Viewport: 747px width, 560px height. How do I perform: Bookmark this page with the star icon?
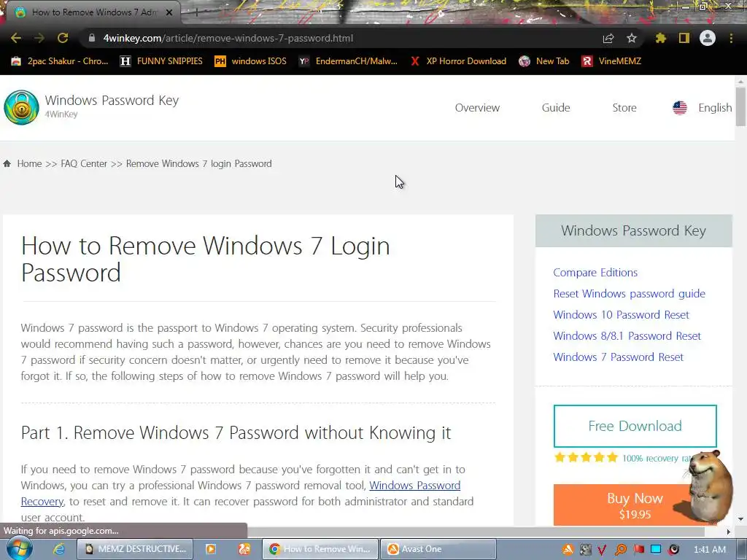point(631,38)
